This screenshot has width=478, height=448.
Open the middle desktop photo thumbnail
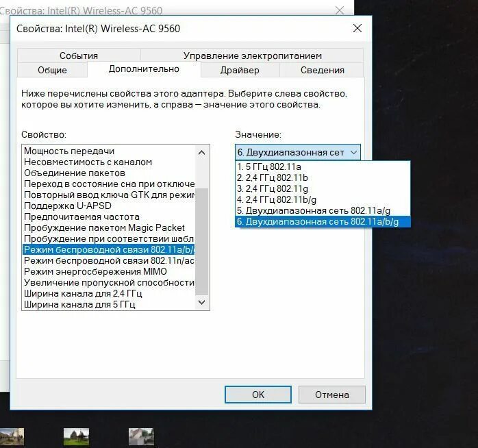(76, 437)
